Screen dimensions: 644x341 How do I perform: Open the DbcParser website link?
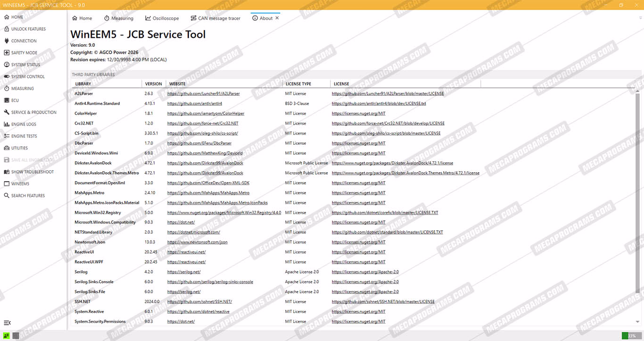click(x=199, y=143)
